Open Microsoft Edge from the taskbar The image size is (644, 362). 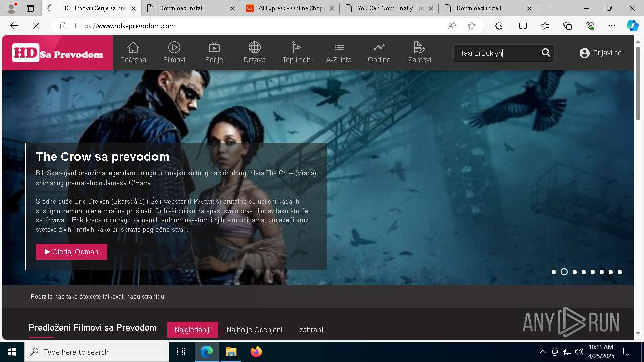click(207, 352)
